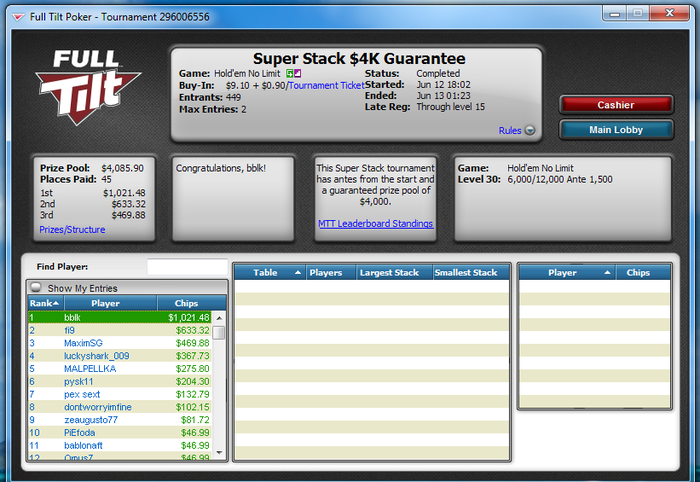Viewport: 700px width, 482px height.
Task: Click the $1,021.48 prize for bblk
Action: (188, 318)
